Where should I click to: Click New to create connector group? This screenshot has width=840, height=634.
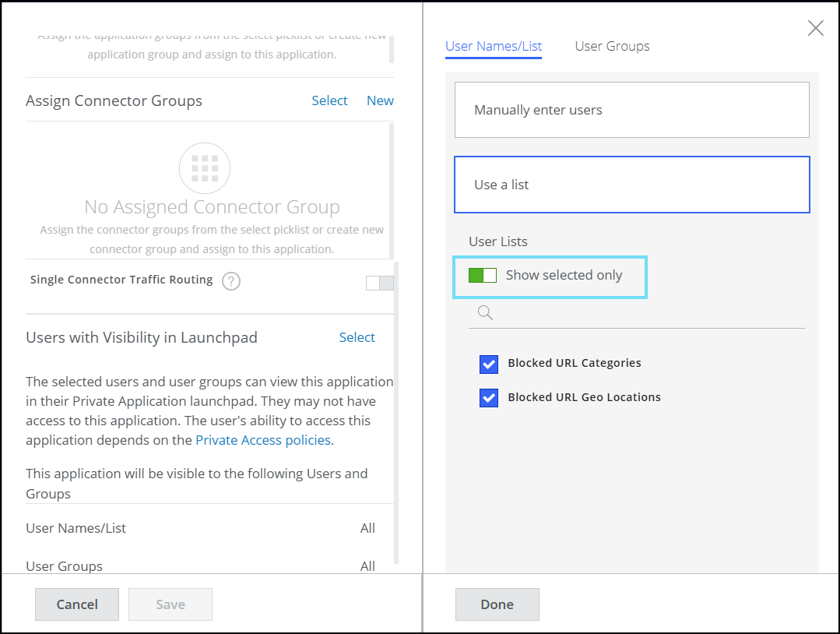[380, 100]
